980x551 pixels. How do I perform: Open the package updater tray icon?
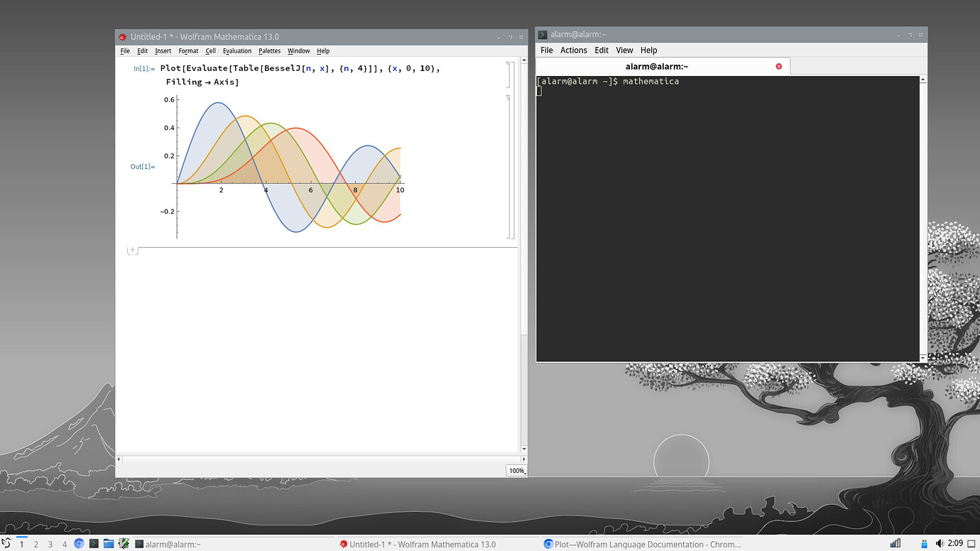[x=924, y=543]
